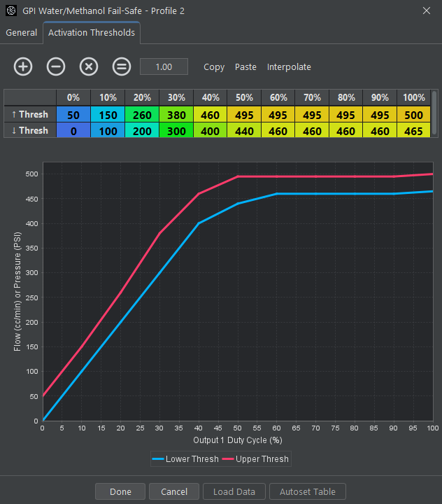442x504 pixels.
Task: Select upper thresh cell 495 at 50%
Action: click(x=244, y=114)
